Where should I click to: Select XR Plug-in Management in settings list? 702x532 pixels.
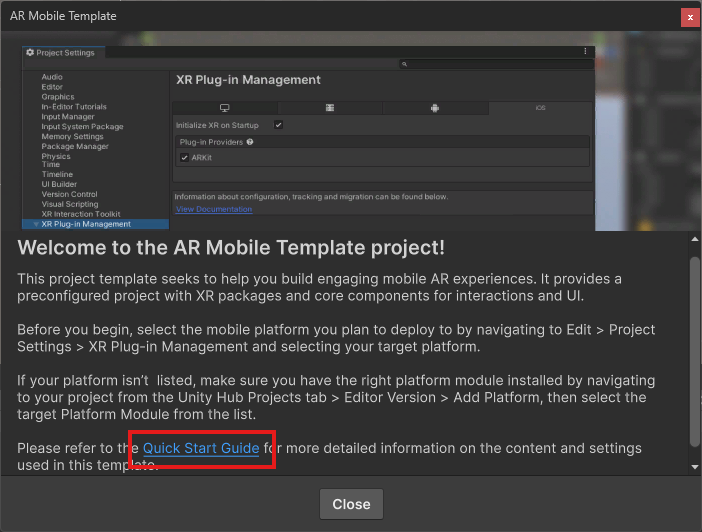point(95,224)
